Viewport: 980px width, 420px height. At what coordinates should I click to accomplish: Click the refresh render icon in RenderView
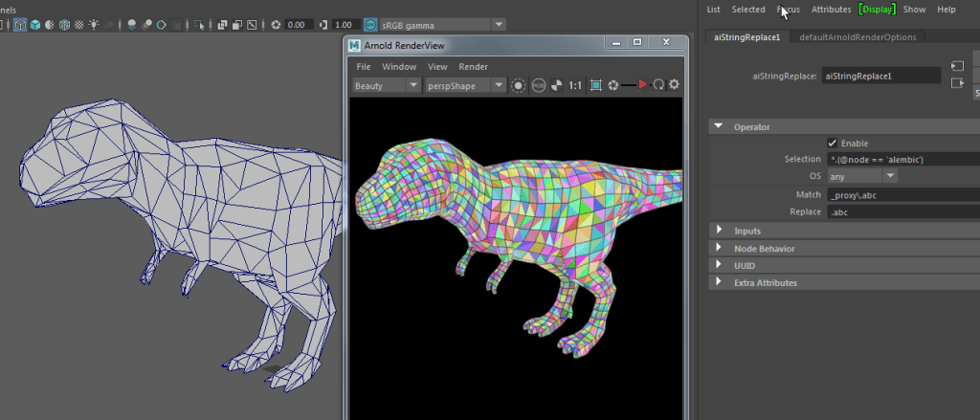(658, 85)
